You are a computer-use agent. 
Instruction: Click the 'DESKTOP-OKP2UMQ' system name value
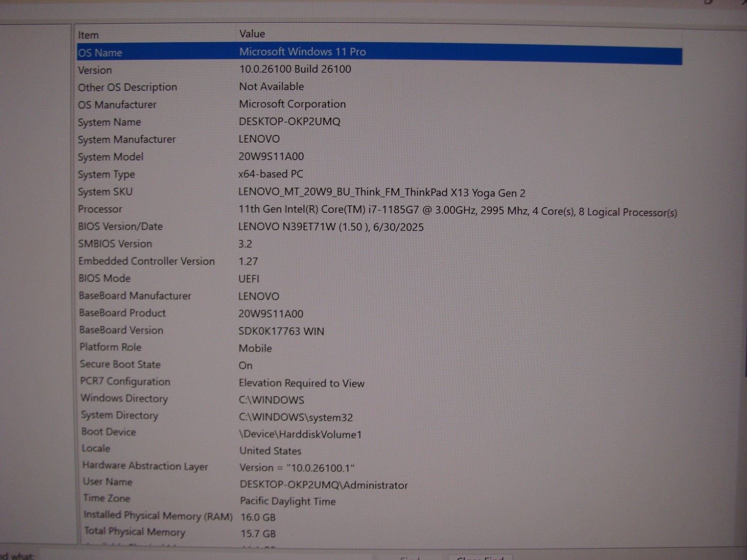coord(289,121)
